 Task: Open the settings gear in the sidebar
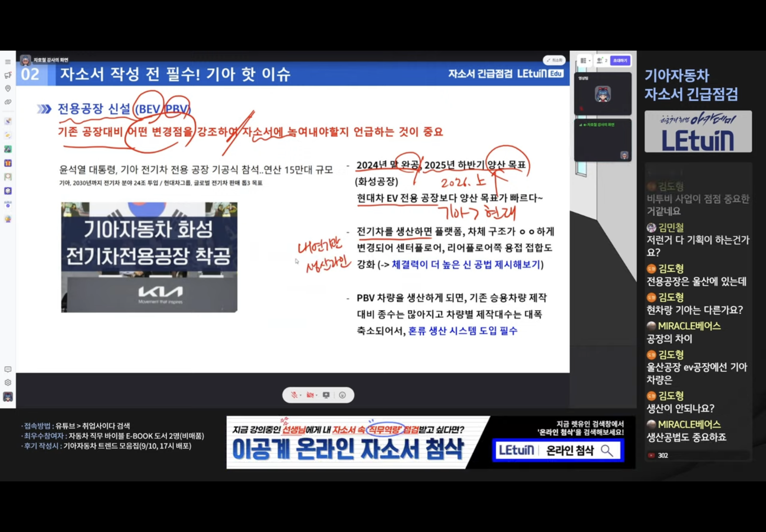(8, 383)
